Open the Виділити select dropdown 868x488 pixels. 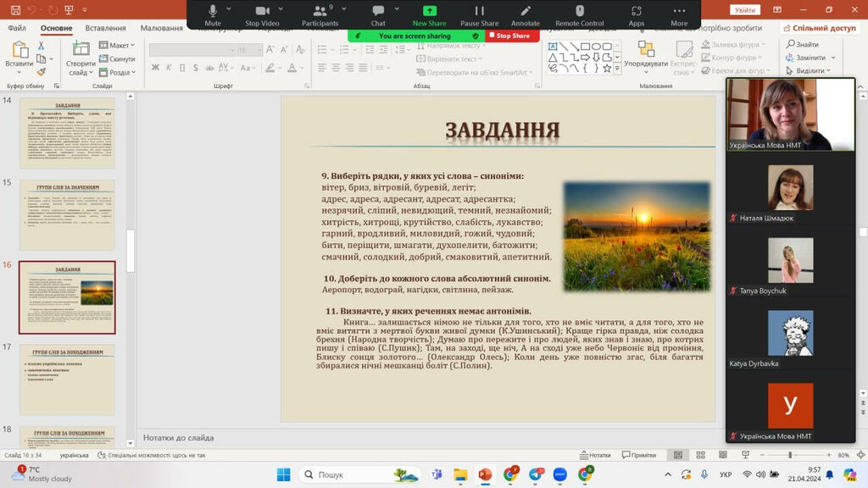coord(810,71)
